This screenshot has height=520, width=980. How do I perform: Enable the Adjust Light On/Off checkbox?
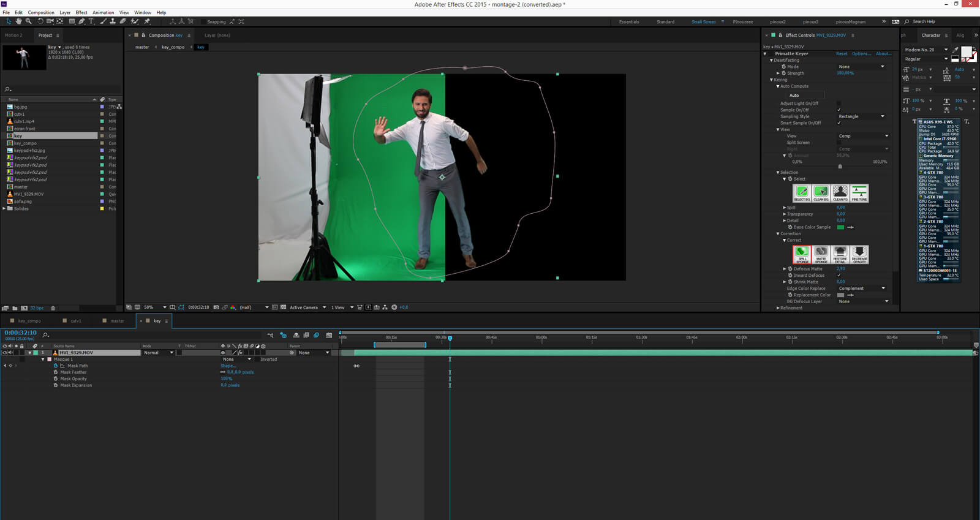[x=839, y=104]
